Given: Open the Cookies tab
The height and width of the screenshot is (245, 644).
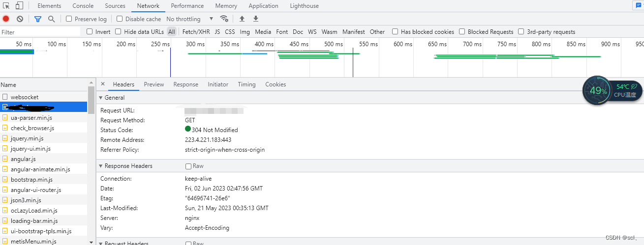Looking at the screenshot, I should pyautogui.click(x=276, y=84).
